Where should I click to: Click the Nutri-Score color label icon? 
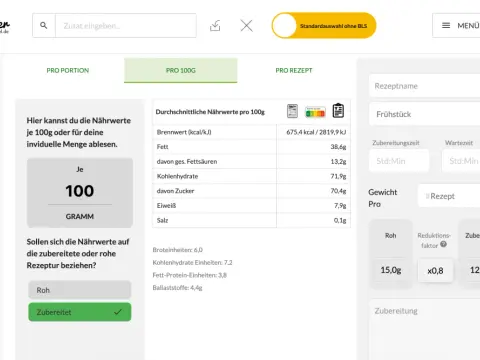point(315,112)
